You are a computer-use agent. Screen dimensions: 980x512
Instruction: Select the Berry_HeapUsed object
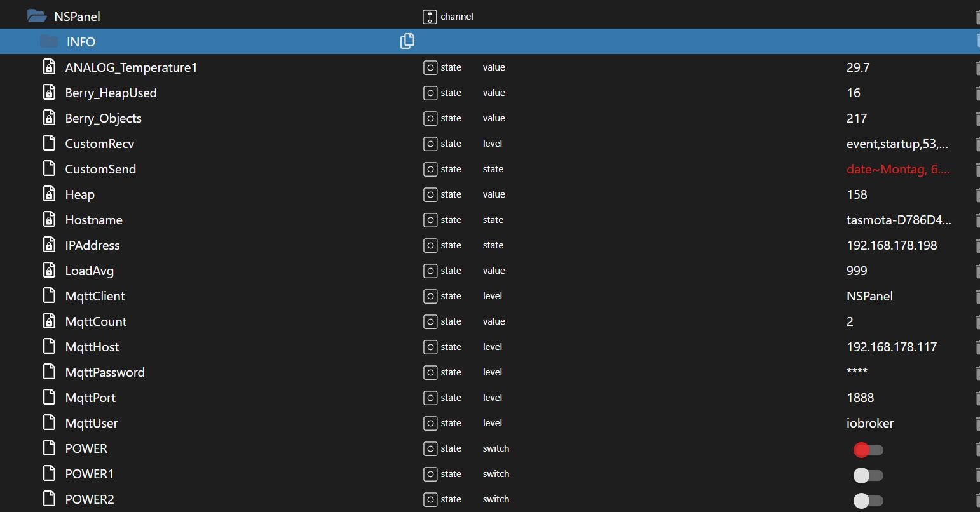(111, 93)
